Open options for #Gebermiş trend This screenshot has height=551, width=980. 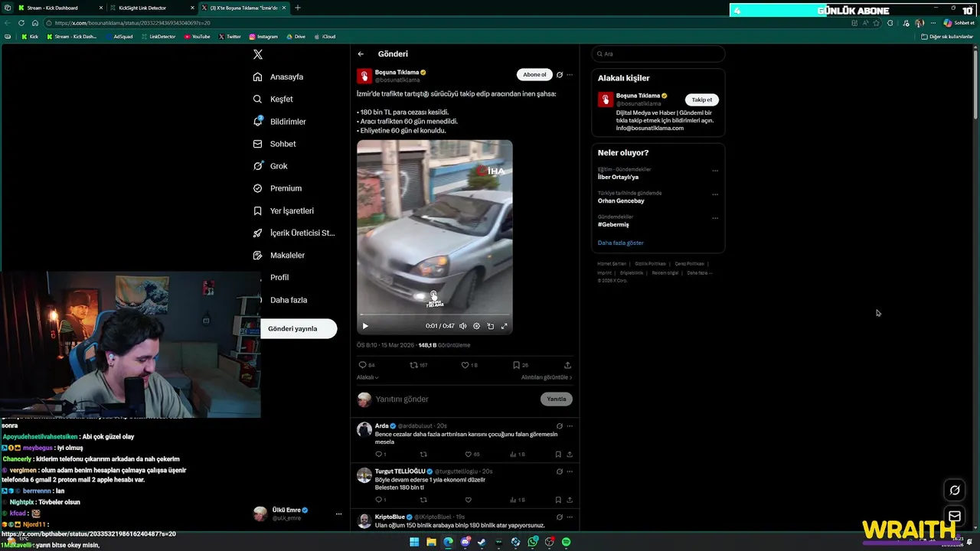point(715,218)
